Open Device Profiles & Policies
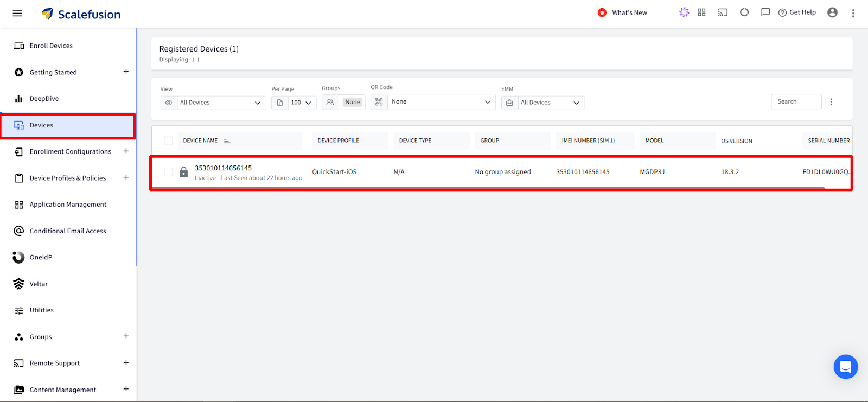Image resolution: width=868 pixels, height=402 pixels. click(68, 178)
